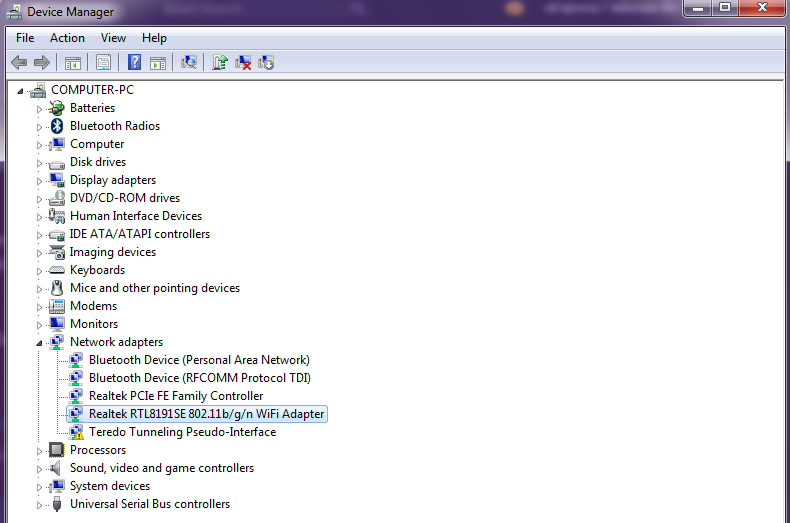Screen dimensions: 790x523
Task: Click the Human Interface Devices icon
Action: point(56,216)
